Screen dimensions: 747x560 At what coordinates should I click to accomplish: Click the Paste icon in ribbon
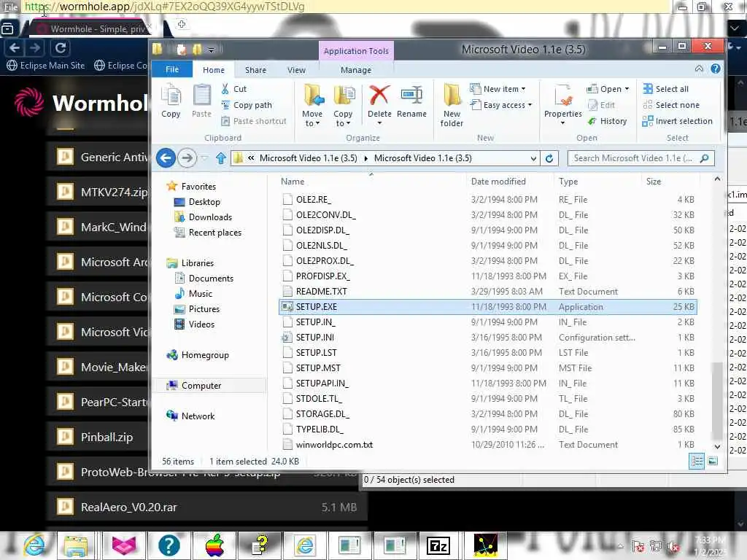coord(201,101)
